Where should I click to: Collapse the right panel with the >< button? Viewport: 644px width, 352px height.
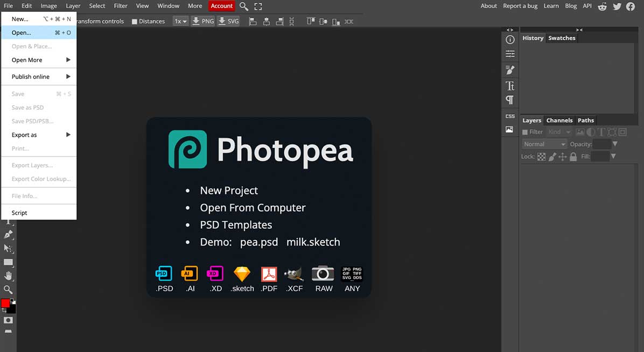[x=579, y=30]
